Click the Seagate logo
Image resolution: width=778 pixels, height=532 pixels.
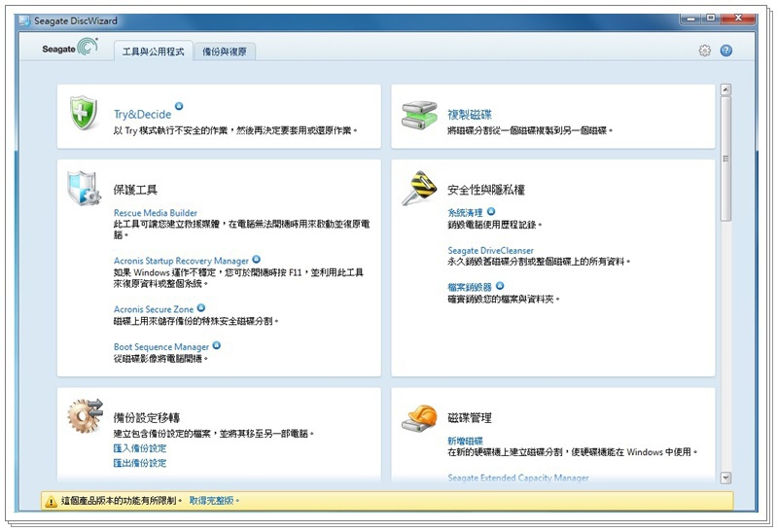70,48
